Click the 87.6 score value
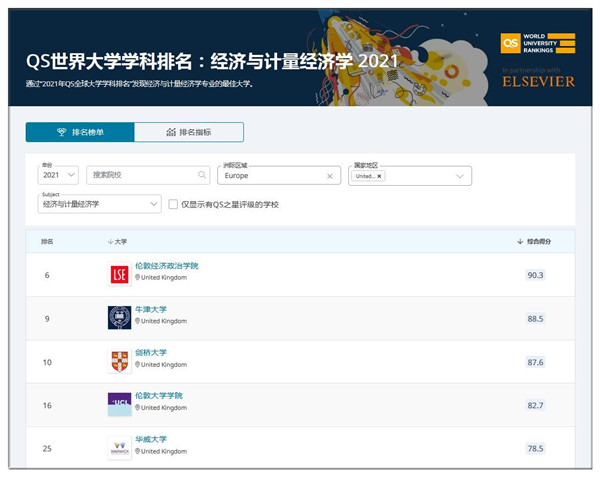 [x=535, y=362]
